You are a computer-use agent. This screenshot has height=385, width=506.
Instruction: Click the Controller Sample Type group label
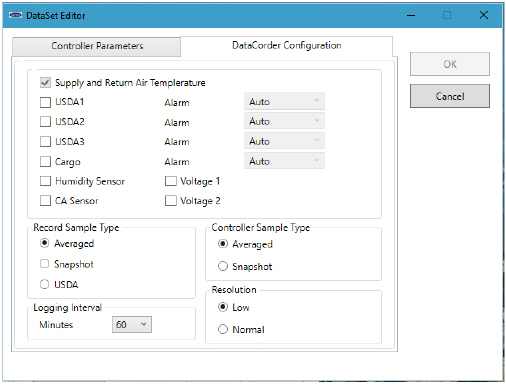point(261,228)
